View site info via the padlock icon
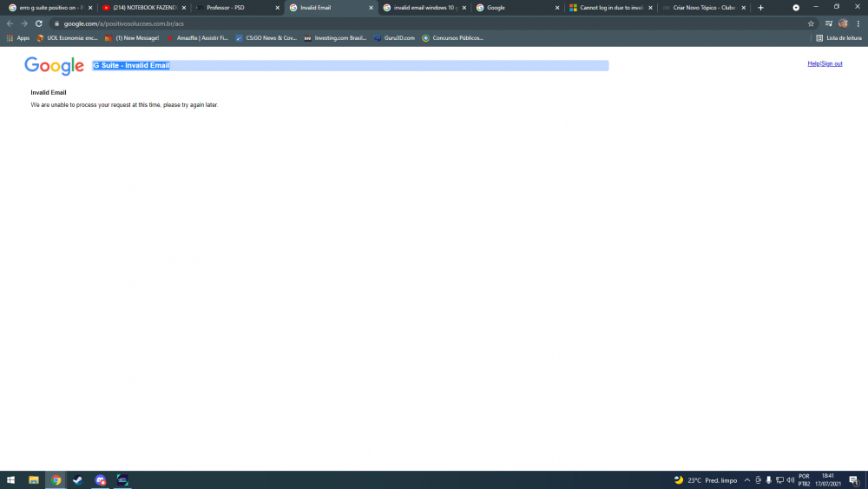Screen dimensions: 868x489 (56, 23)
